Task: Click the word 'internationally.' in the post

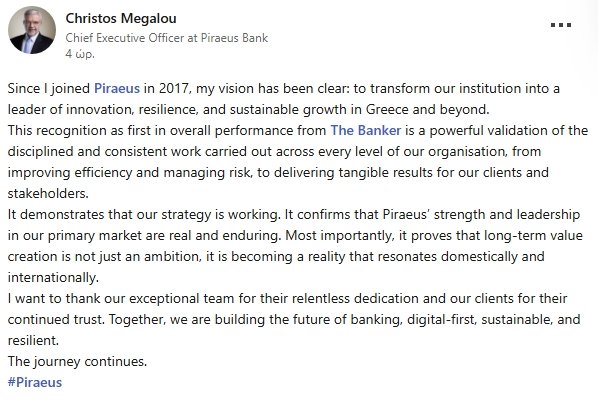Action: pyautogui.click(x=53, y=277)
